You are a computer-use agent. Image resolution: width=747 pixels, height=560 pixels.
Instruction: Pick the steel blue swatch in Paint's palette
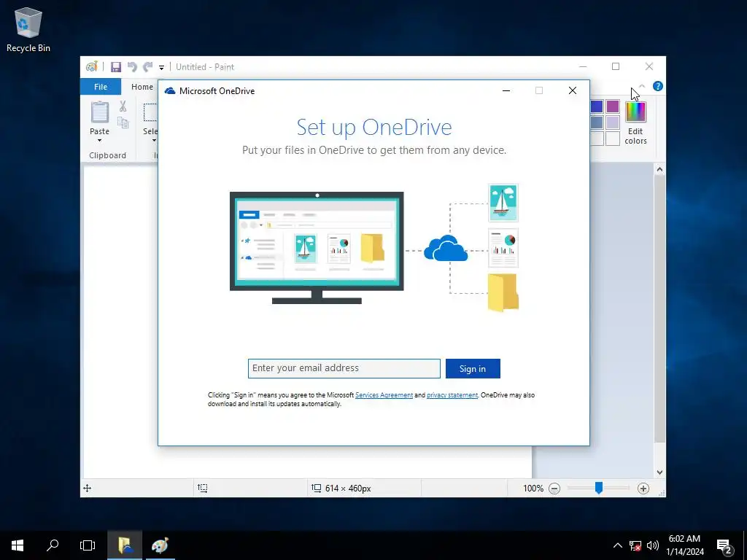(x=597, y=122)
